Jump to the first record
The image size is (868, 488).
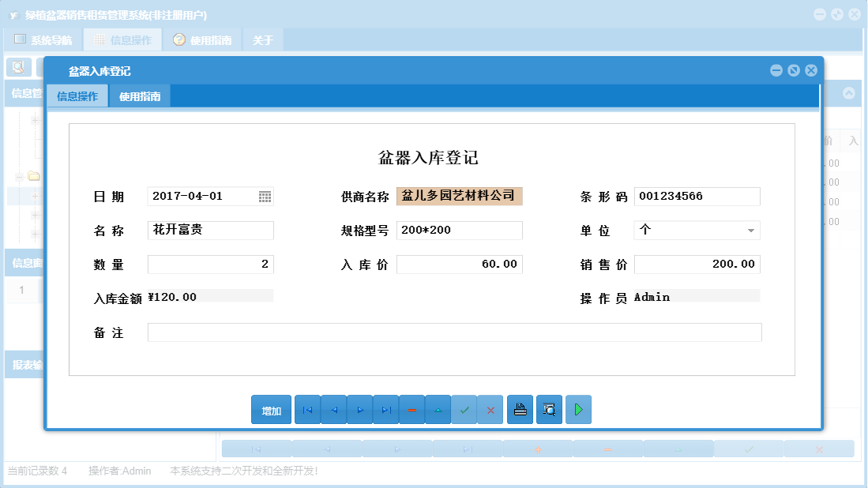[x=307, y=409]
